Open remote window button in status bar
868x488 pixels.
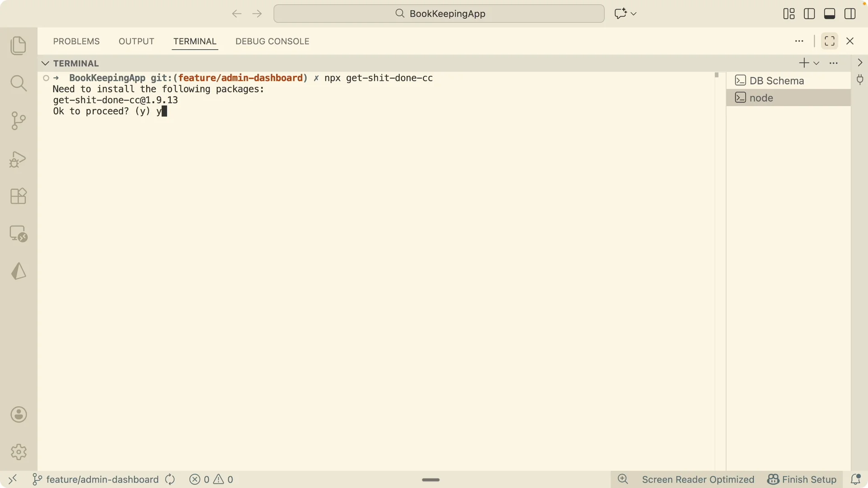13,479
